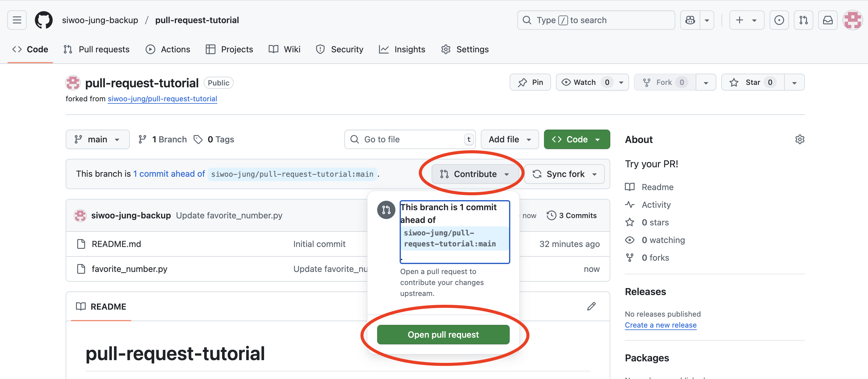The height and width of the screenshot is (379, 868).
Task: Click repository owner avatar beside title
Action: pos(73,83)
